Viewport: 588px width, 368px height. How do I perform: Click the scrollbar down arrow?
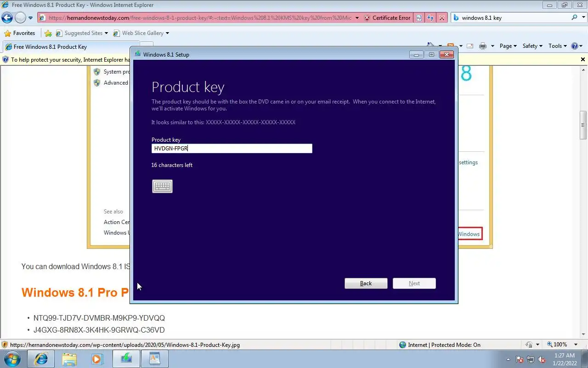click(583, 335)
